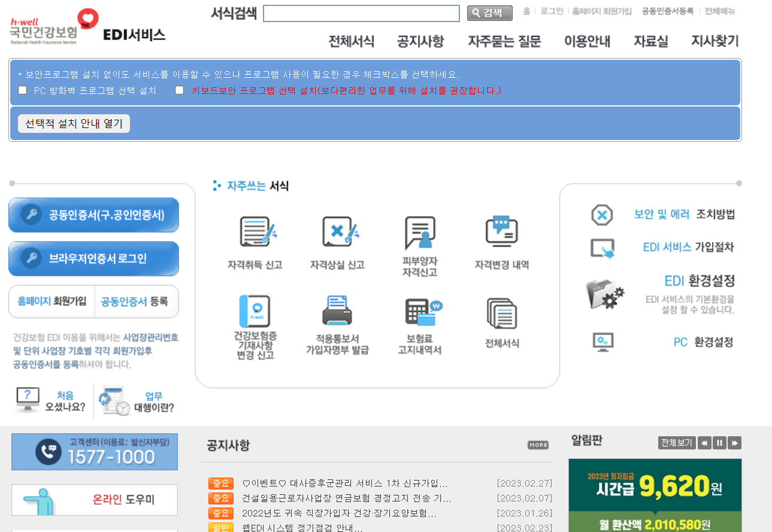The height and width of the screenshot is (532, 772).
Task: Click the 로그인 link
Action: click(550, 11)
